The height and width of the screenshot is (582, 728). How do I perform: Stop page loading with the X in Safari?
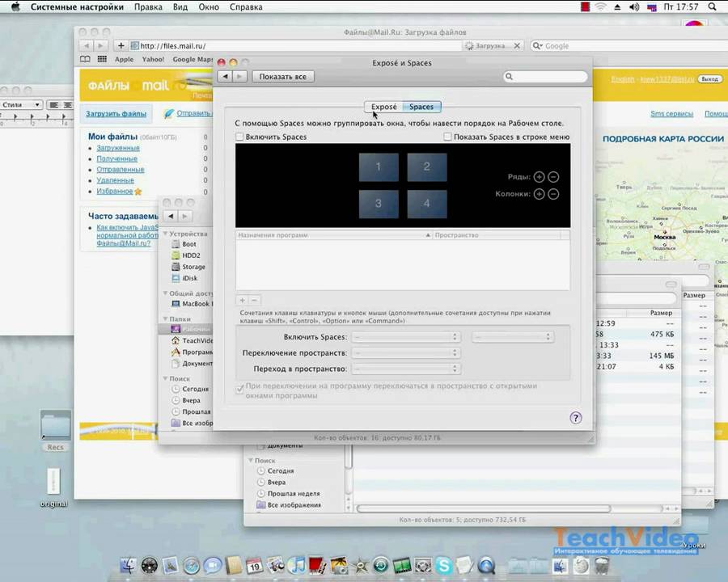(x=517, y=45)
